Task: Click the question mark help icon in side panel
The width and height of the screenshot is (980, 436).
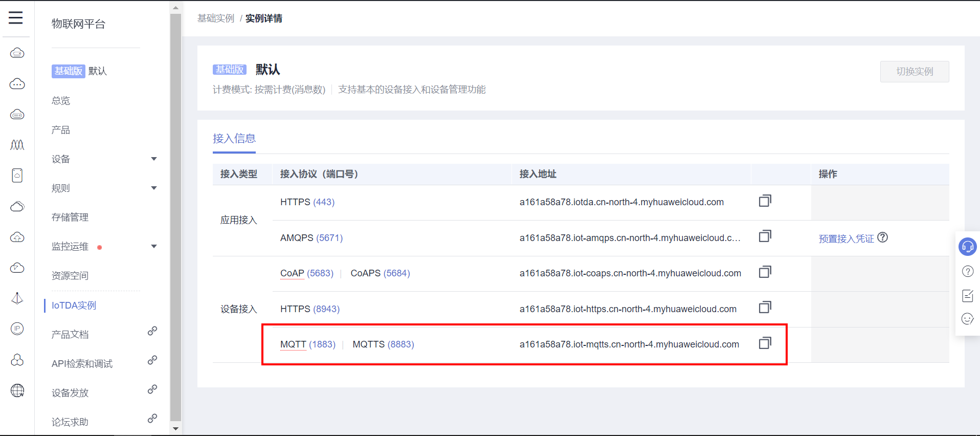Action: tap(968, 271)
